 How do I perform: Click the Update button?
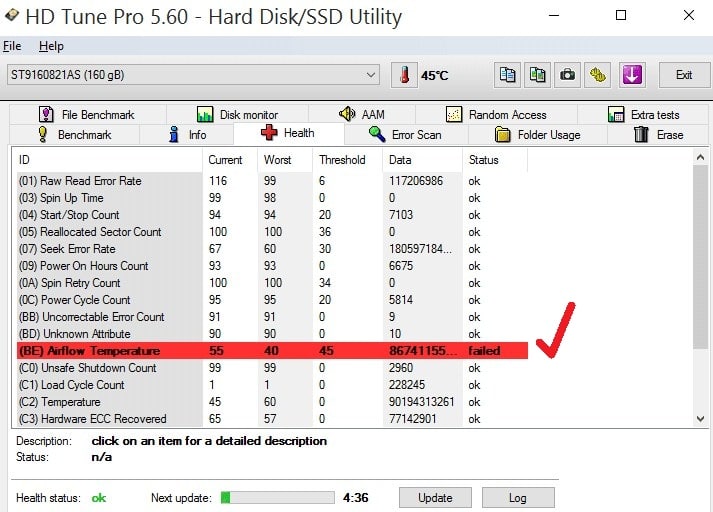point(435,498)
